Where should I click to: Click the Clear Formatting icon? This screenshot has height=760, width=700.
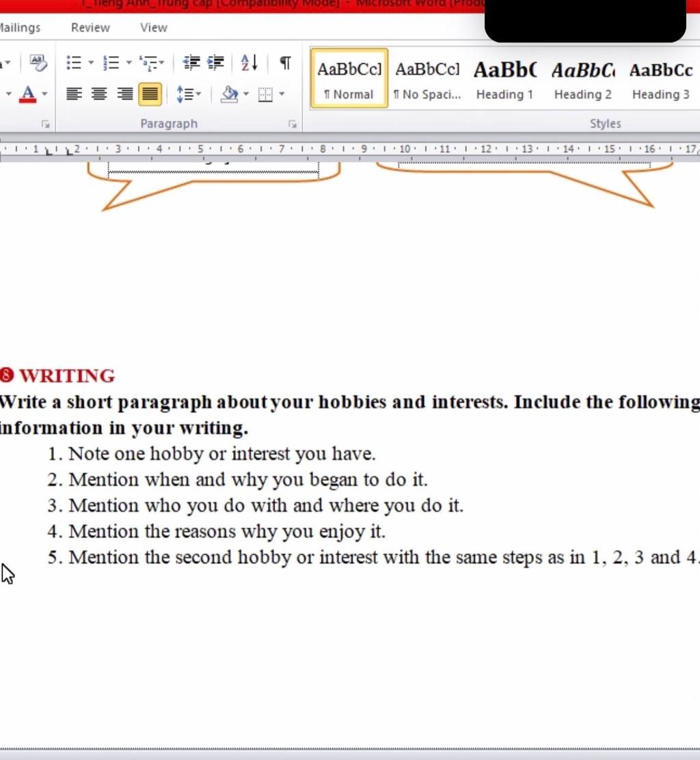click(38, 62)
